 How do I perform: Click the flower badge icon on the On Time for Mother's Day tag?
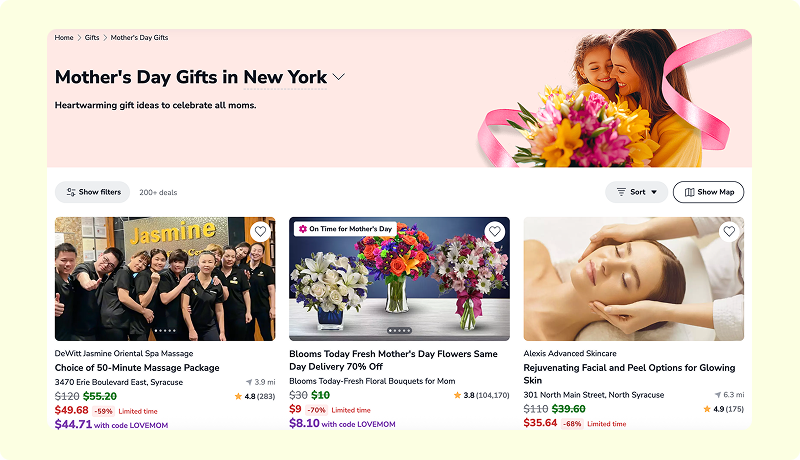pyautogui.click(x=303, y=229)
